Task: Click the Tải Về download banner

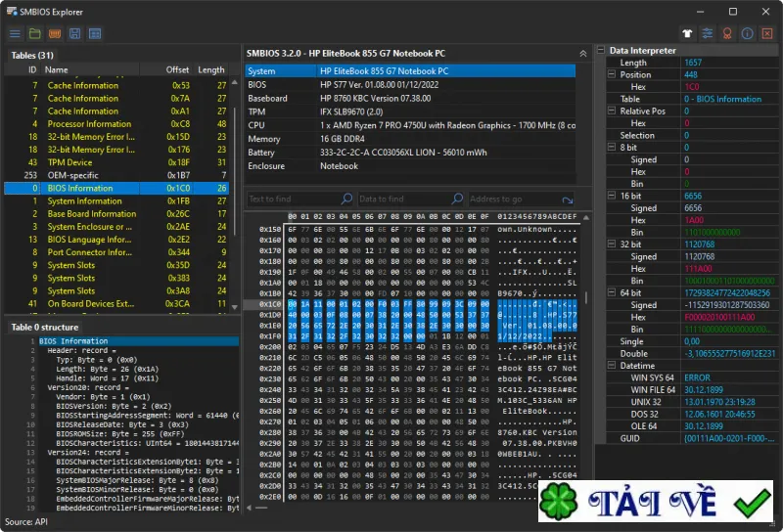Action: pyautogui.click(x=656, y=501)
